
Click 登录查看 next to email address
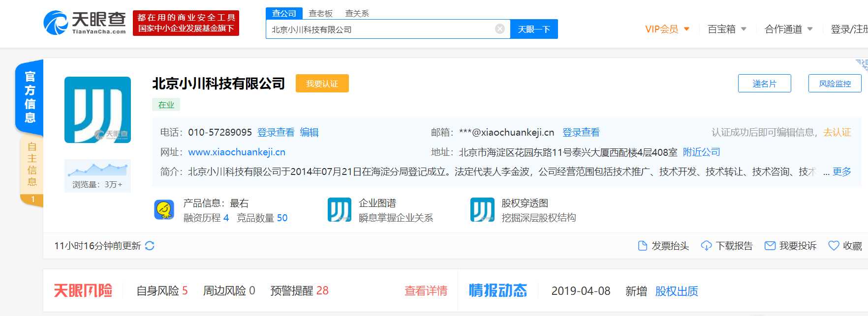[x=581, y=132]
